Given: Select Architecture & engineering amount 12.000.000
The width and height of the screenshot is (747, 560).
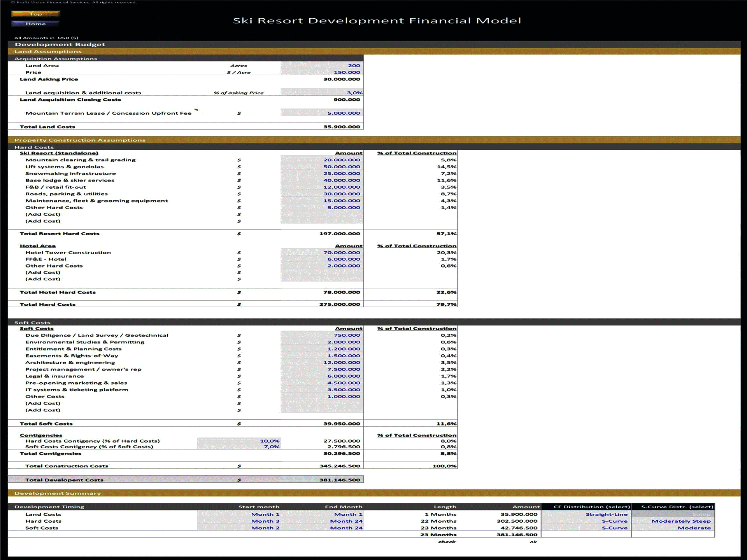Looking at the screenshot, I should point(322,362).
